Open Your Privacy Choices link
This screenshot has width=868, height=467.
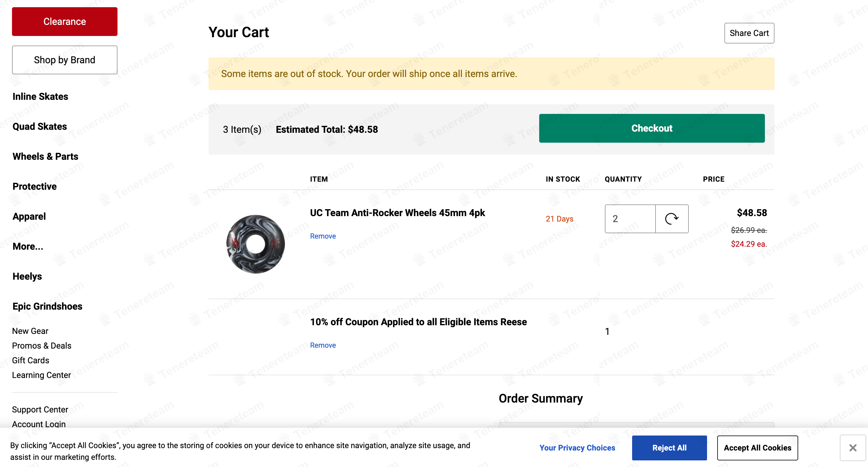click(x=577, y=448)
